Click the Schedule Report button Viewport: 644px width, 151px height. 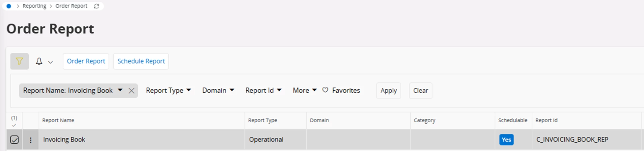coord(141,61)
